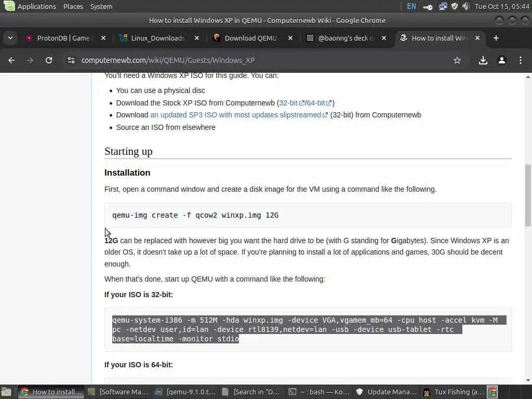
Task: Click the 'If your ISO is 32-bit:' text
Action: point(138,295)
